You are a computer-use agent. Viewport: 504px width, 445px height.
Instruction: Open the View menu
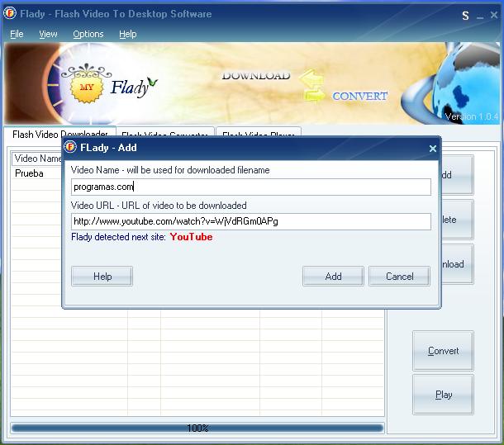click(x=48, y=34)
